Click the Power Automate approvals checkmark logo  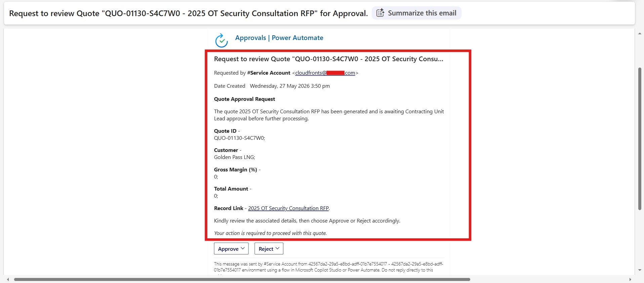click(x=222, y=40)
